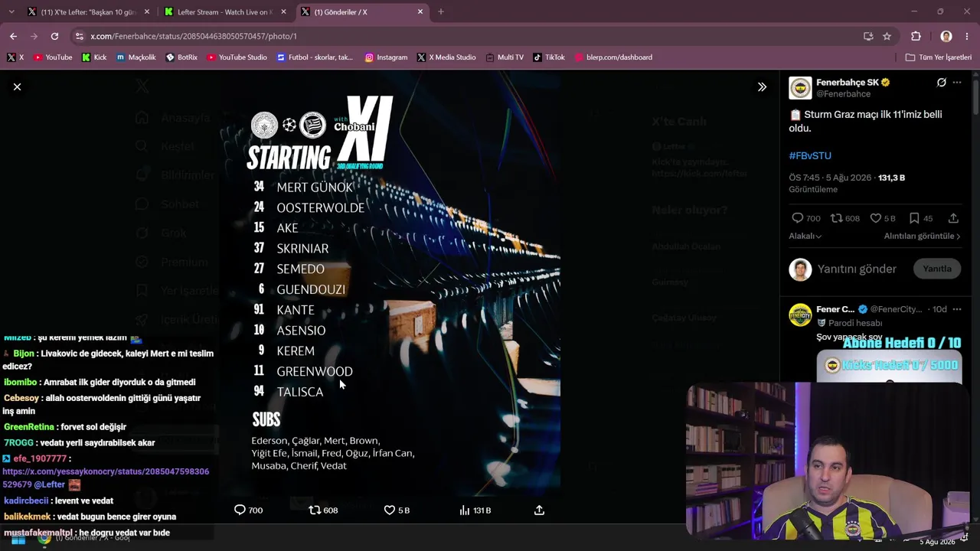Screen dimensions: 980x551
Task: Open the tab search dropdown arrow
Action: (13, 11)
